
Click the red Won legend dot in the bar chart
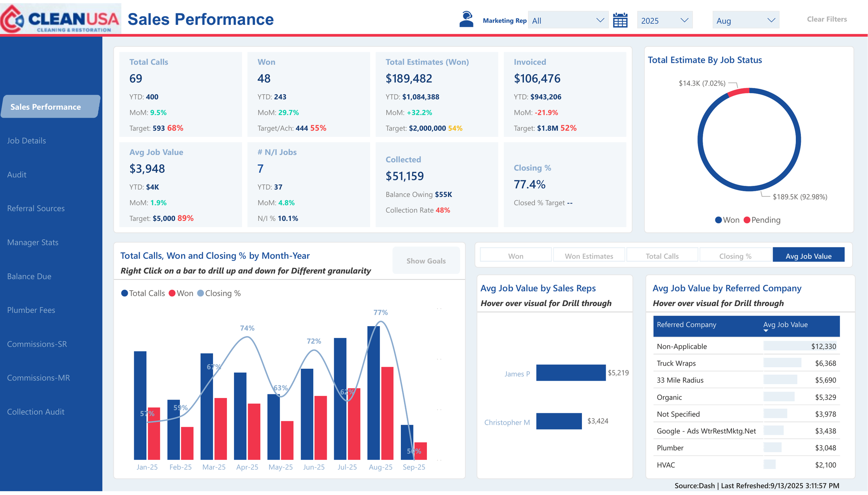coord(172,293)
